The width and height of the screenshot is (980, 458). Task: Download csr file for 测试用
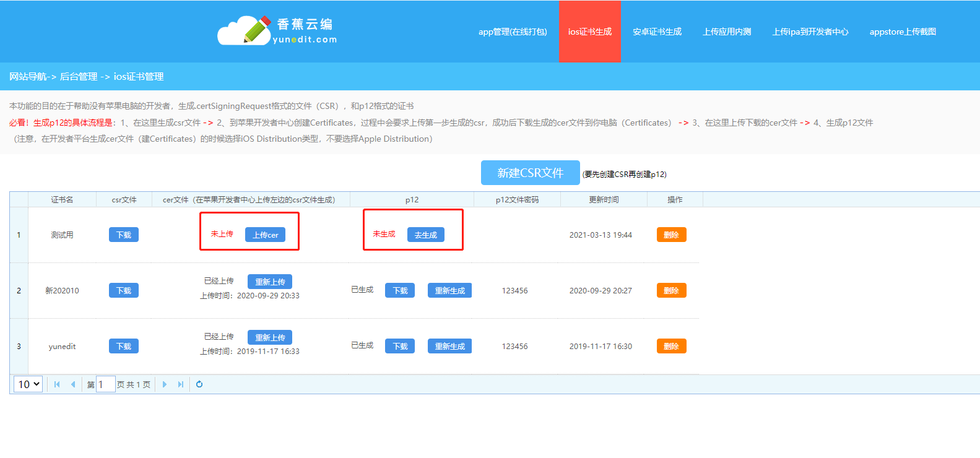tap(124, 235)
